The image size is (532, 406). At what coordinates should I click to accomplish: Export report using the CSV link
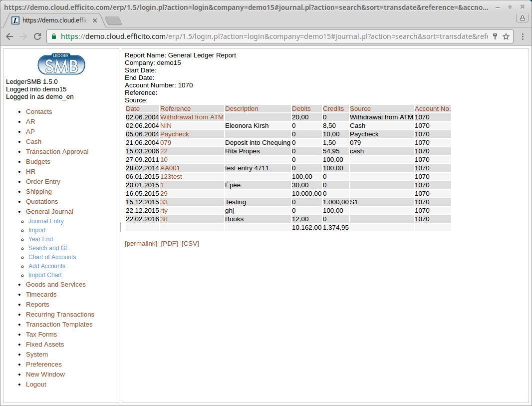click(190, 244)
